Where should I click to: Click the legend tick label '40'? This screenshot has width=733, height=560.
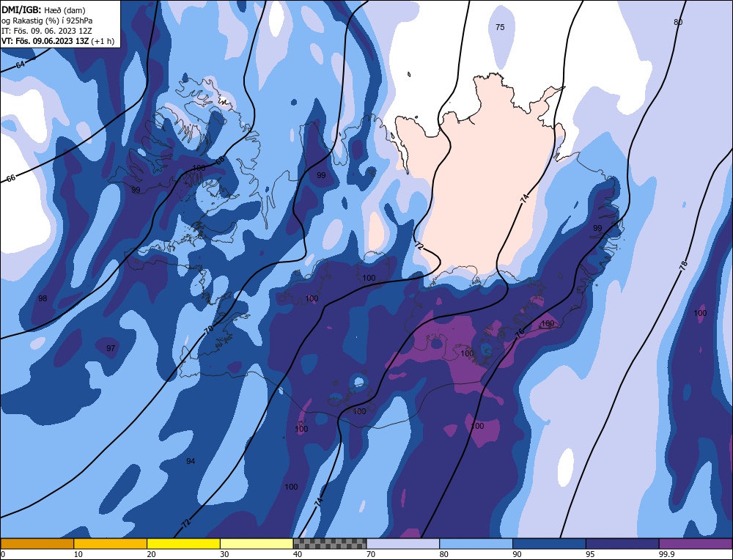click(298, 554)
